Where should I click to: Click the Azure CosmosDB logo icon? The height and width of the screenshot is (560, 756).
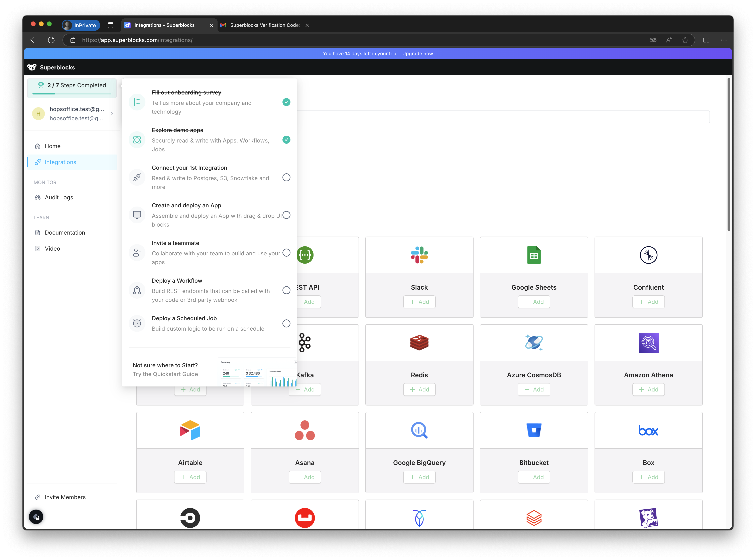tap(534, 343)
